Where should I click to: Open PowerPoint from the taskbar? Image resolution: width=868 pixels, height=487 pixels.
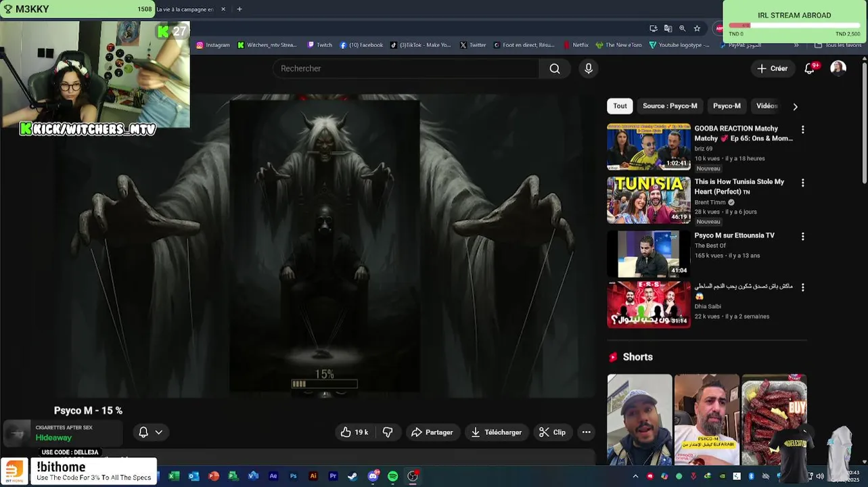214,476
